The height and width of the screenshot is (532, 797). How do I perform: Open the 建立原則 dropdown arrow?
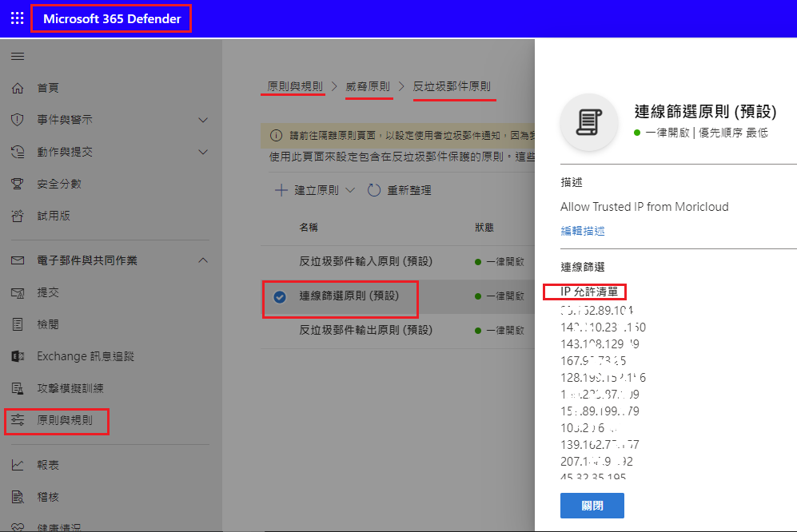(x=349, y=191)
